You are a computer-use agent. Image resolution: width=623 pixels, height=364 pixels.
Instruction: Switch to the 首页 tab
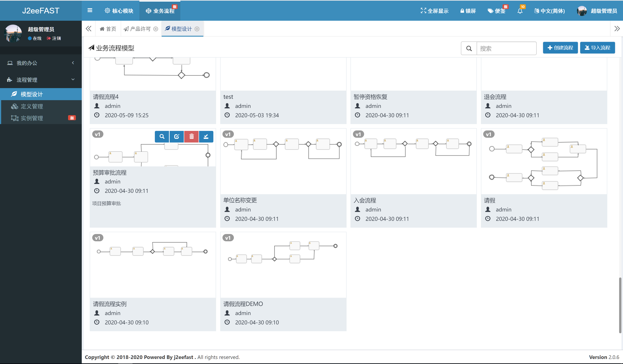click(x=108, y=29)
